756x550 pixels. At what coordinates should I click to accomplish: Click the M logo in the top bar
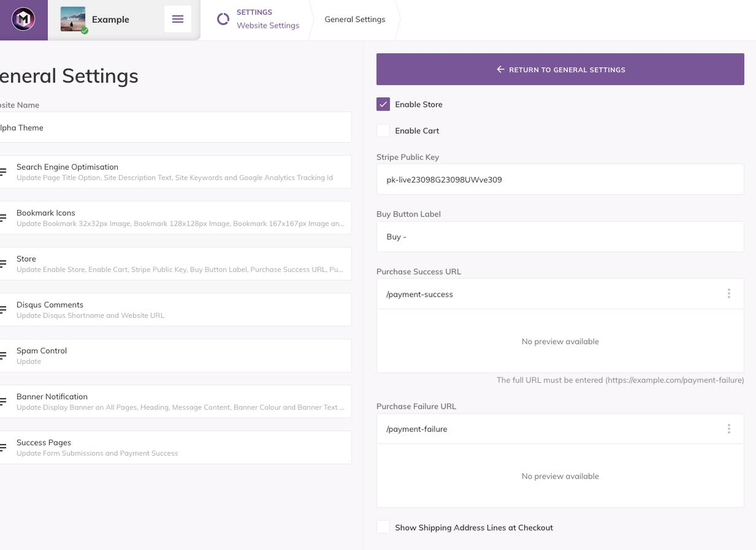pyautogui.click(x=23, y=18)
